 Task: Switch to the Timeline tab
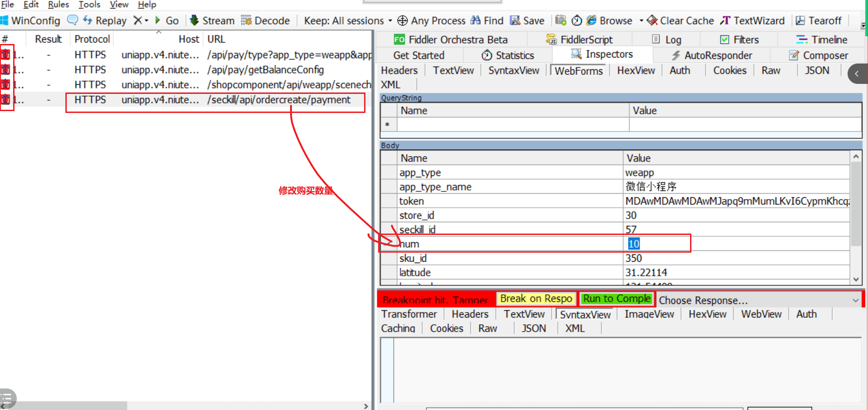(x=822, y=40)
